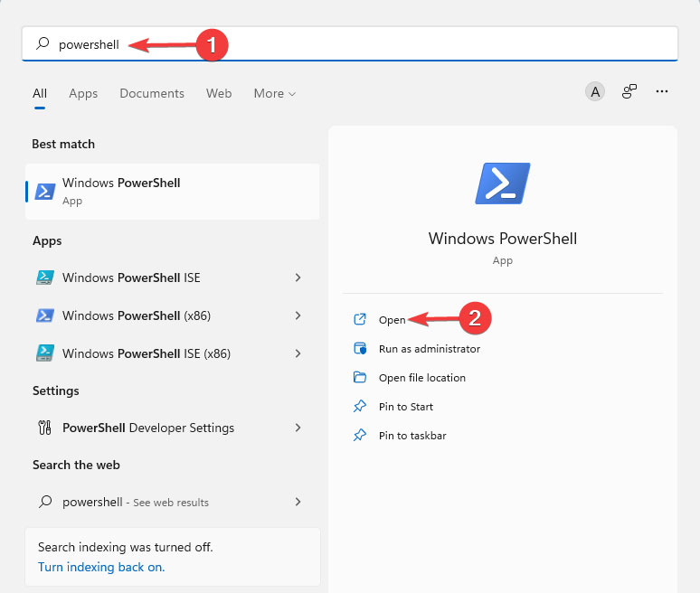Image resolution: width=700 pixels, height=593 pixels.
Task: Switch to the Apps tab
Action: 83,93
